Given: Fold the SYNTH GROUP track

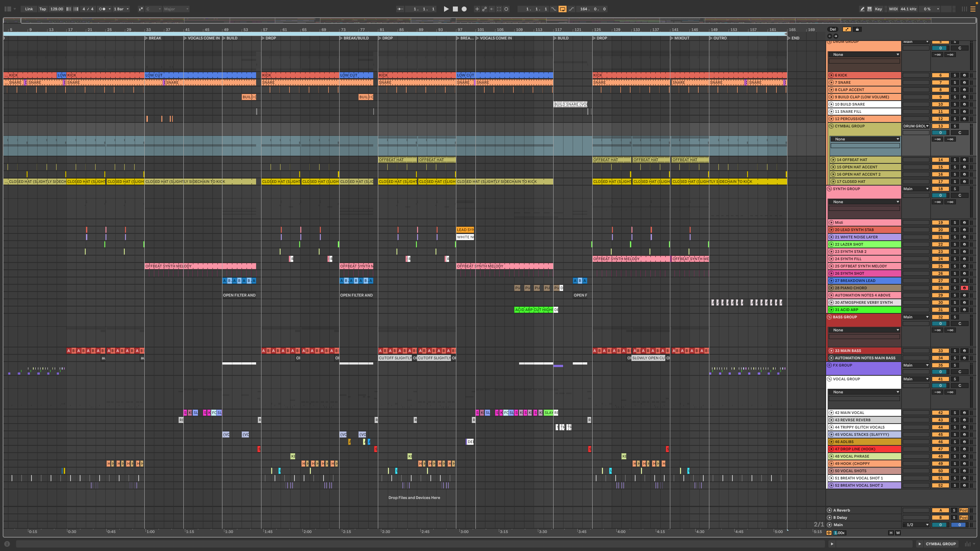Looking at the screenshot, I should [830, 189].
